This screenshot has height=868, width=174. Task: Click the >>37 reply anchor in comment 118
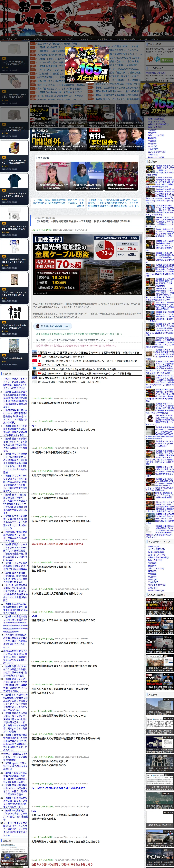click(x=33, y=426)
